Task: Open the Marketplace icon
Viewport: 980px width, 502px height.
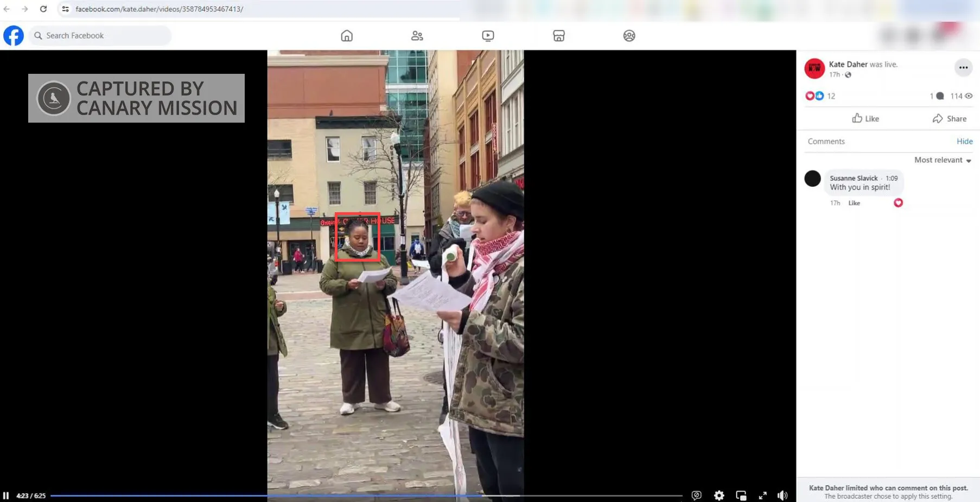Action: click(x=559, y=36)
